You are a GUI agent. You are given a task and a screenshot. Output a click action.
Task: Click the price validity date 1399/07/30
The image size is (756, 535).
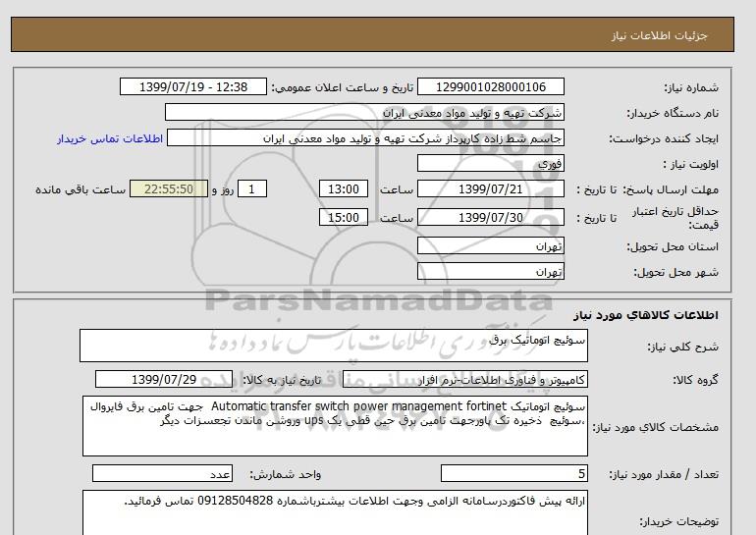pyautogui.click(x=490, y=217)
